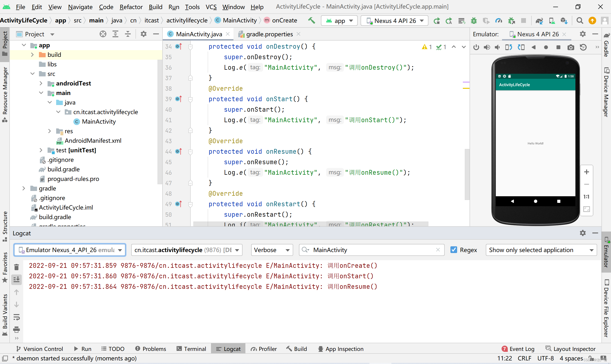The width and height of the screenshot is (611, 364).
Task: Click the Make Project hammer icon
Action: pyautogui.click(x=312, y=20)
